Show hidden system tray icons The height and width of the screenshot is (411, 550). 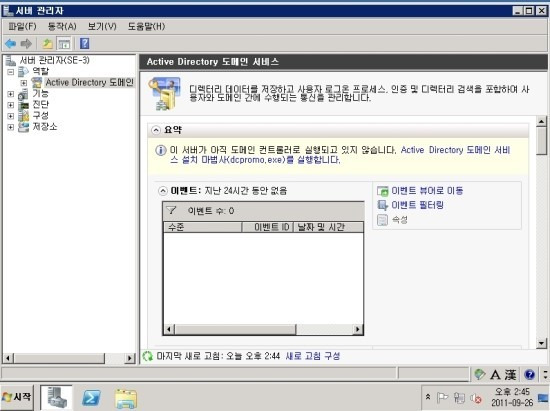[428, 397]
